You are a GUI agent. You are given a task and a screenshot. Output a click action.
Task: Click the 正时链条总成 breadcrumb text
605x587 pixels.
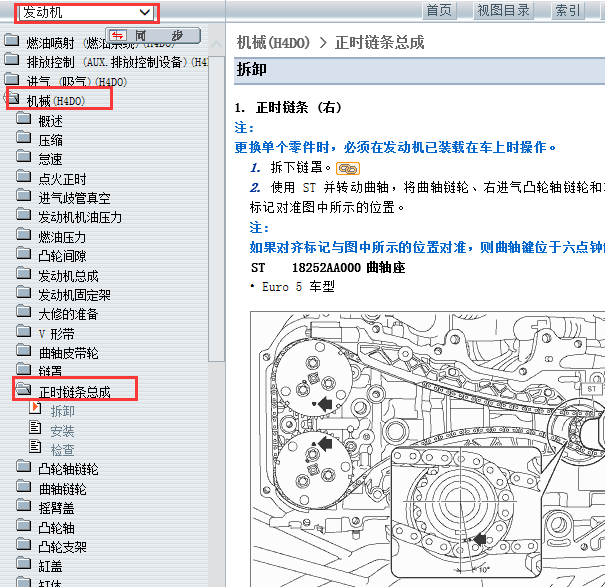click(380, 42)
